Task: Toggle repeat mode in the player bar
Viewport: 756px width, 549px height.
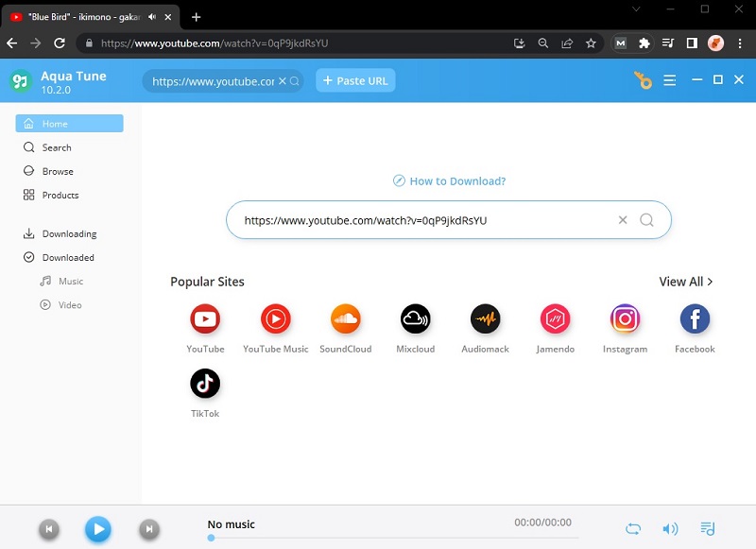Action: coord(633,529)
